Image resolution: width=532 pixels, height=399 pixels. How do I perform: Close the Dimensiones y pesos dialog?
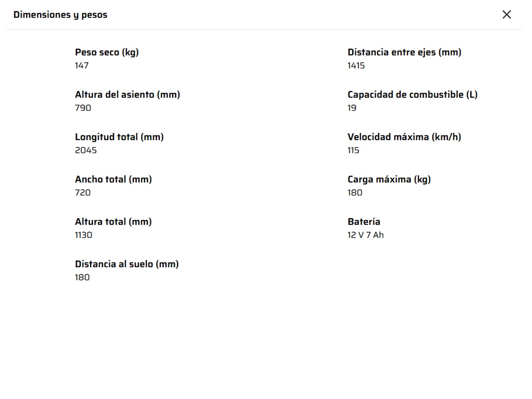tap(506, 15)
